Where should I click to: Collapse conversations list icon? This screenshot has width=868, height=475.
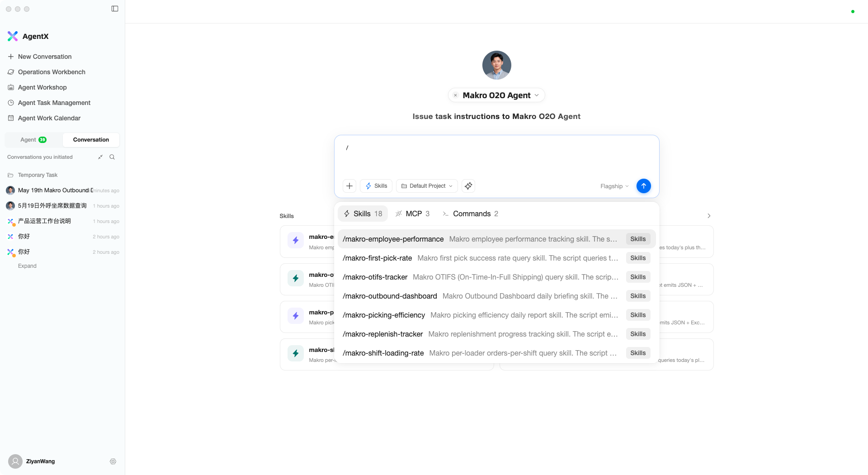pos(100,157)
